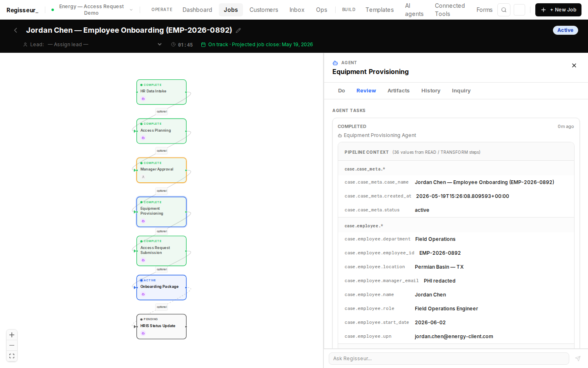Open Inbox in top navigation
Viewport: 588px width, 368px height.
(x=297, y=10)
